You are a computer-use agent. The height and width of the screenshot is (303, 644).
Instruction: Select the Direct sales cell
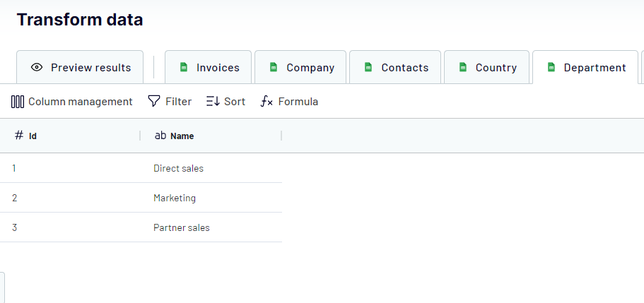[x=178, y=169]
